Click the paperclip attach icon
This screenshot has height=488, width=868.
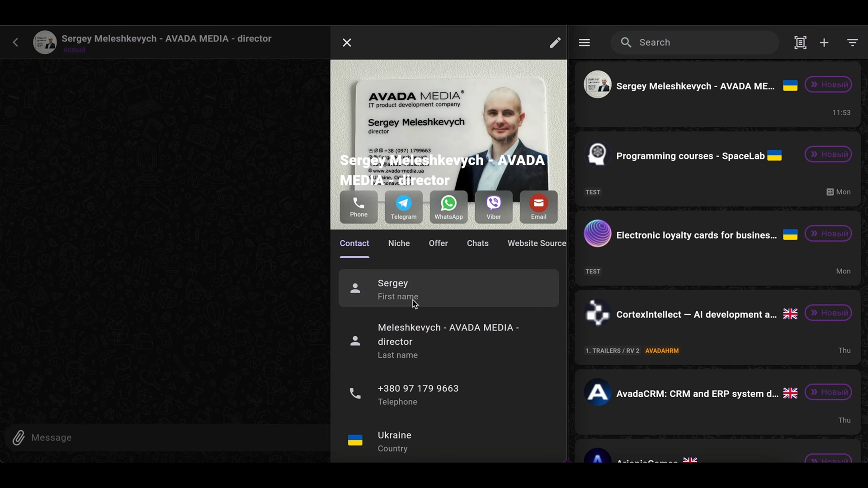click(x=18, y=437)
